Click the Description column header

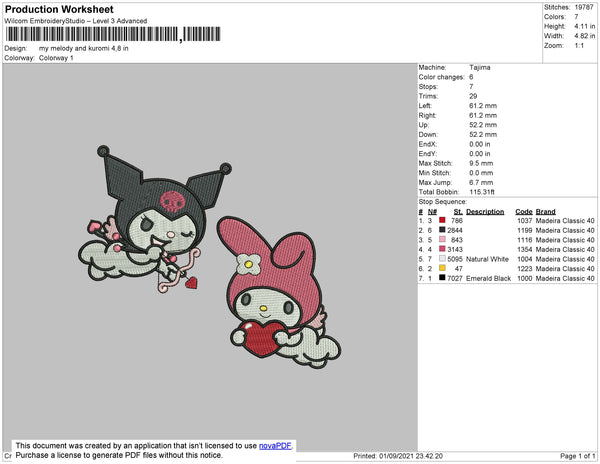coord(485,212)
